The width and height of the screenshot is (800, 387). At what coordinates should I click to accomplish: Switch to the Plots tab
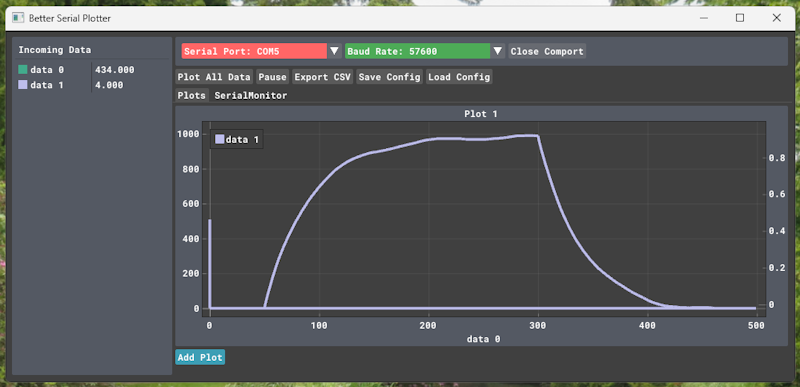(x=192, y=95)
